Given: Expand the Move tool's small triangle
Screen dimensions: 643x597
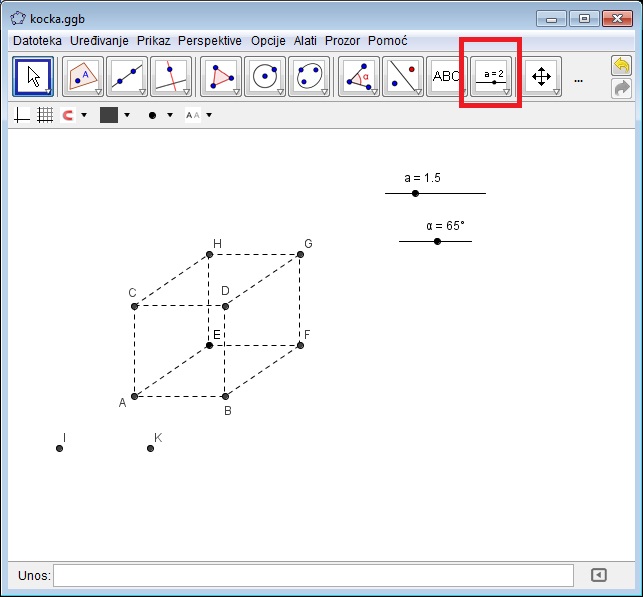Looking at the screenshot, I should pos(48,92).
